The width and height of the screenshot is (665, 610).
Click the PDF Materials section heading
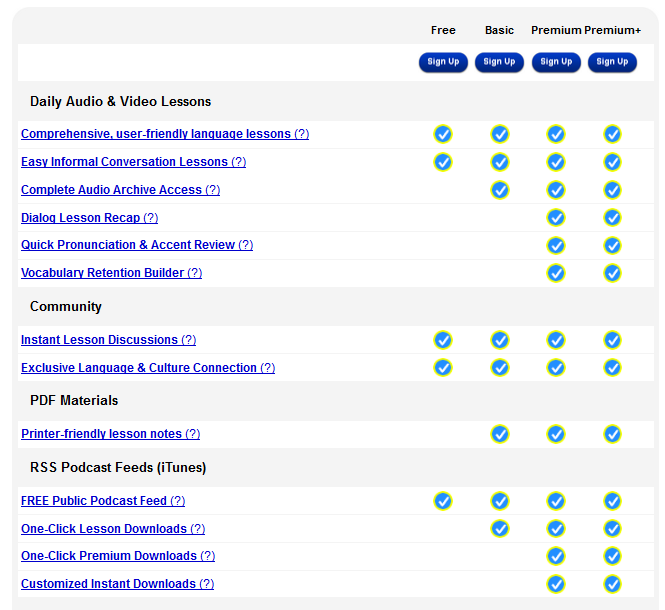pos(74,400)
